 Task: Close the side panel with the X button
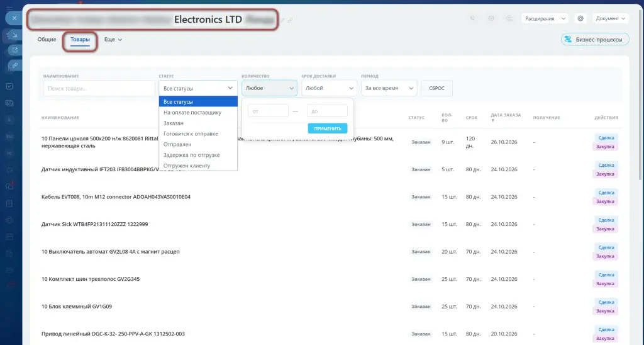point(14,18)
